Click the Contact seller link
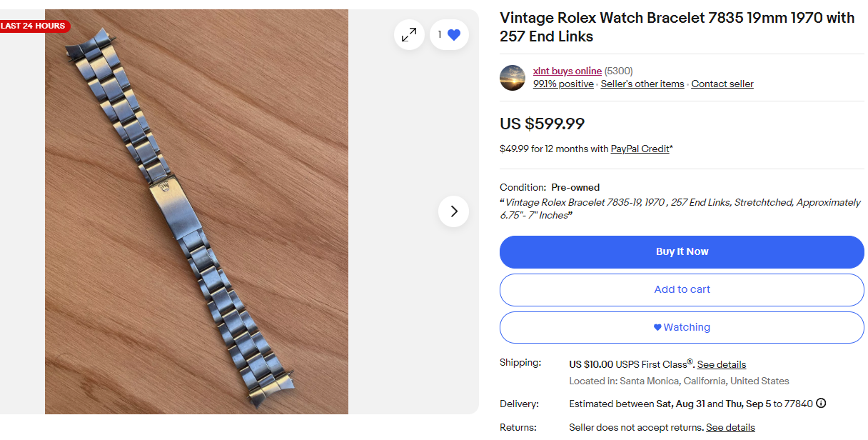868x440 pixels. click(722, 84)
